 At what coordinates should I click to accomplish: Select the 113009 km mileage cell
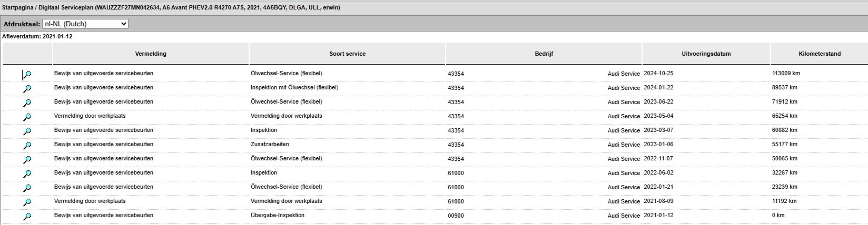(786, 73)
